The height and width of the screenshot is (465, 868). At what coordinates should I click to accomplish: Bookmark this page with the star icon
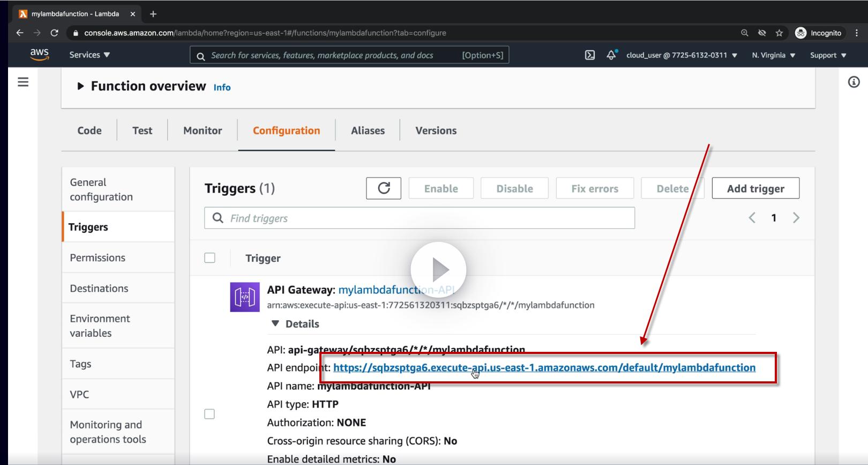779,33
